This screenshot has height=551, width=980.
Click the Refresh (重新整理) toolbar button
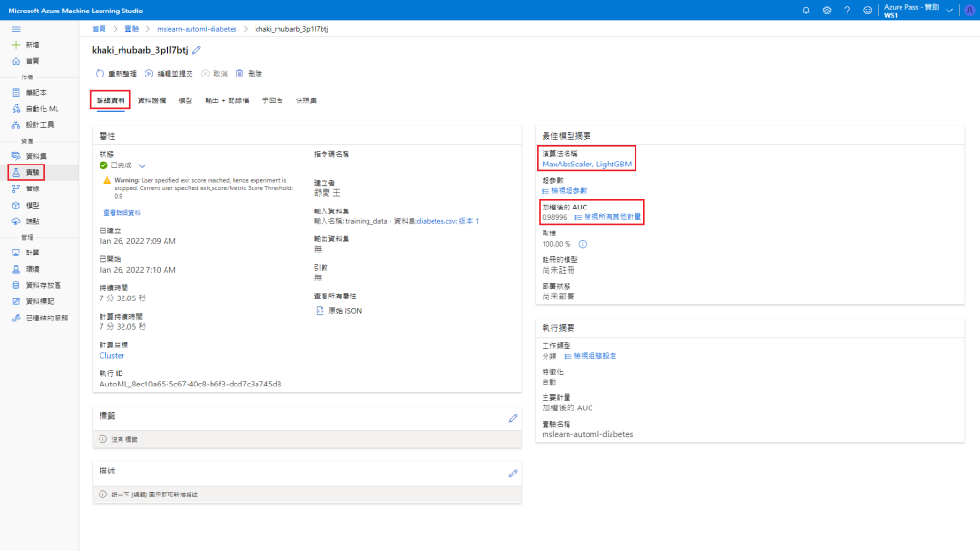tap(116, 74)
